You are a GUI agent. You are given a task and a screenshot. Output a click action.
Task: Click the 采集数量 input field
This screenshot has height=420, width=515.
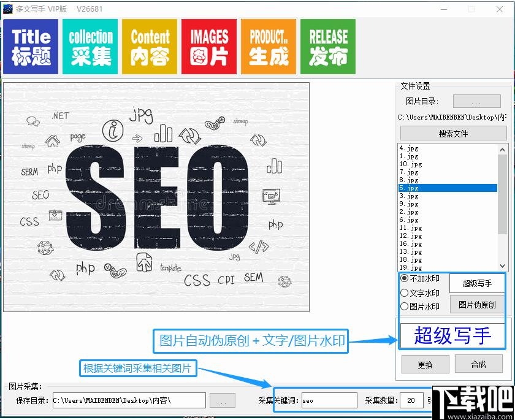click(411, 400)
